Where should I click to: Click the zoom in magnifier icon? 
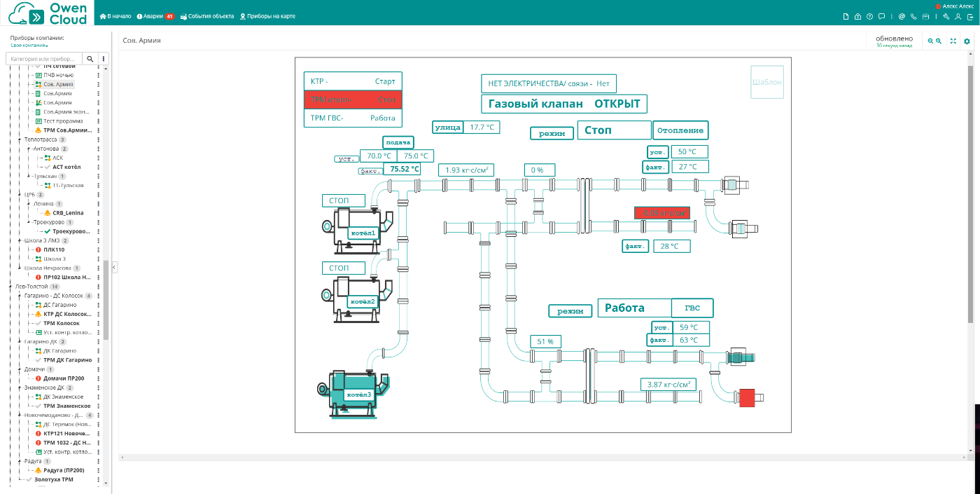click(x=939, y=41)
